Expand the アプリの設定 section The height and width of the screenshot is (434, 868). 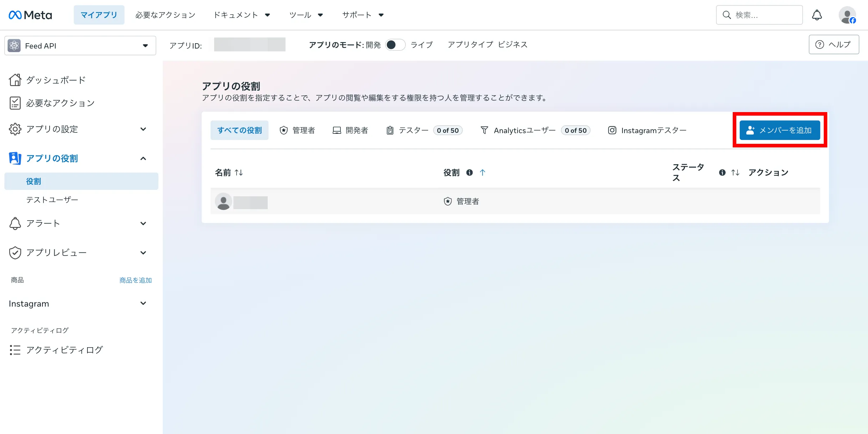click(x=79, y=129)
